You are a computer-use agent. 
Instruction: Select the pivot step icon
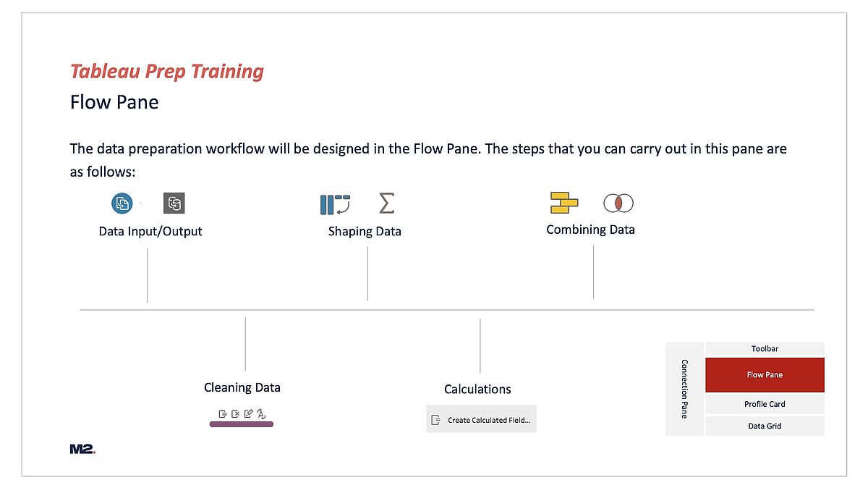coord(335,204)
